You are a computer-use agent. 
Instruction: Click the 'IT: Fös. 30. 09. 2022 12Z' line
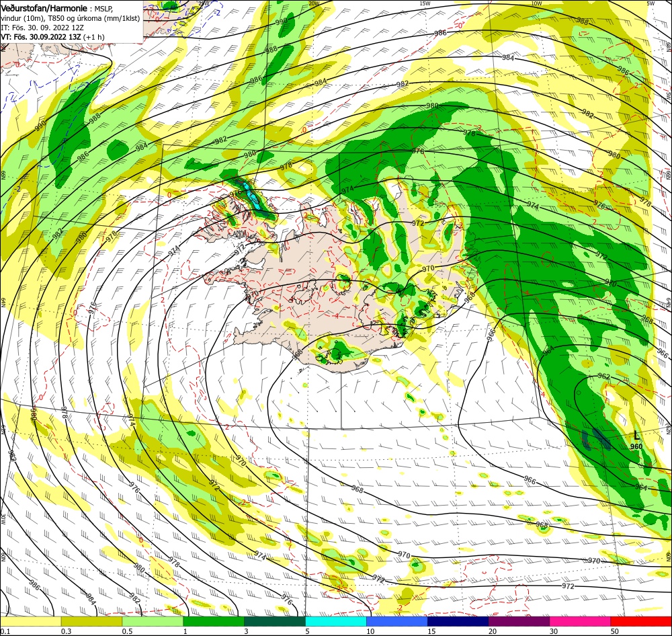click(x=42, y=28)
